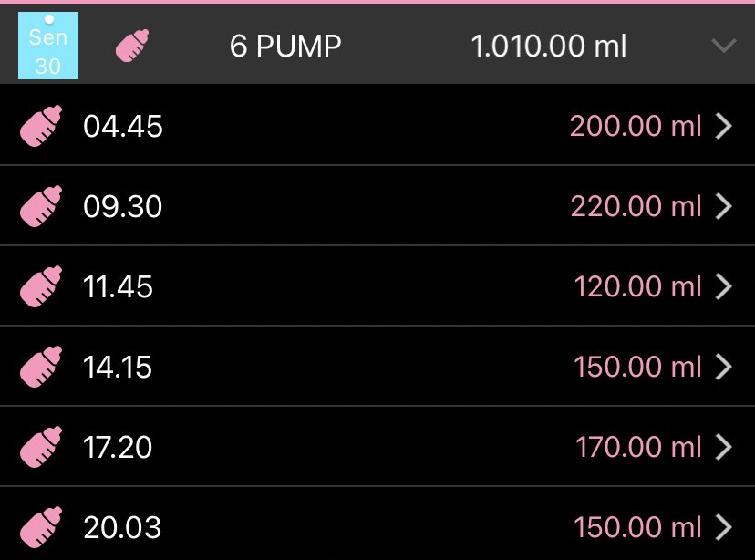
Task: Collapse the 6 PUMP section with the header chevron
Action: coord(724,46)
